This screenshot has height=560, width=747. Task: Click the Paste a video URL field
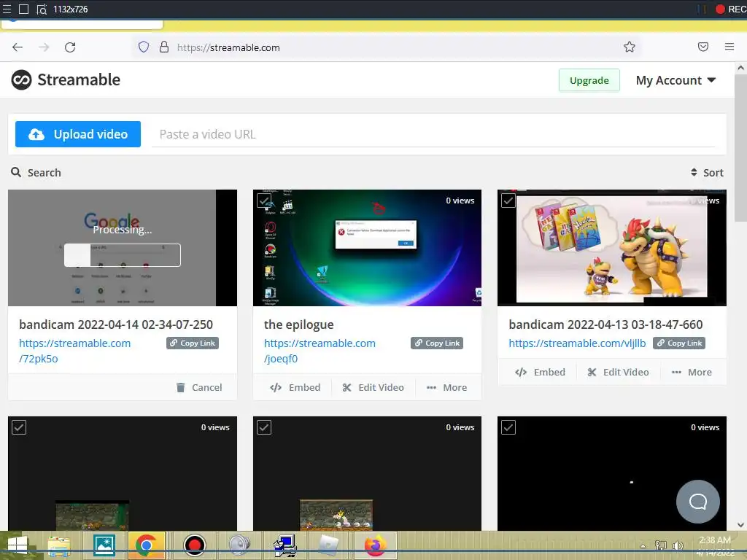pyautogui.click(x=433, y=134)
